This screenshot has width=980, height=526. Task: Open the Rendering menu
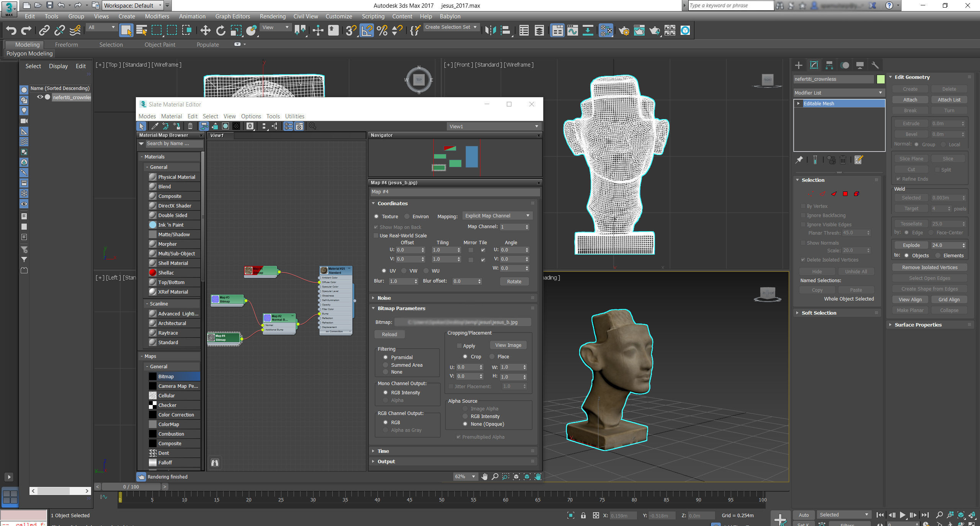[x=273, y=16]
